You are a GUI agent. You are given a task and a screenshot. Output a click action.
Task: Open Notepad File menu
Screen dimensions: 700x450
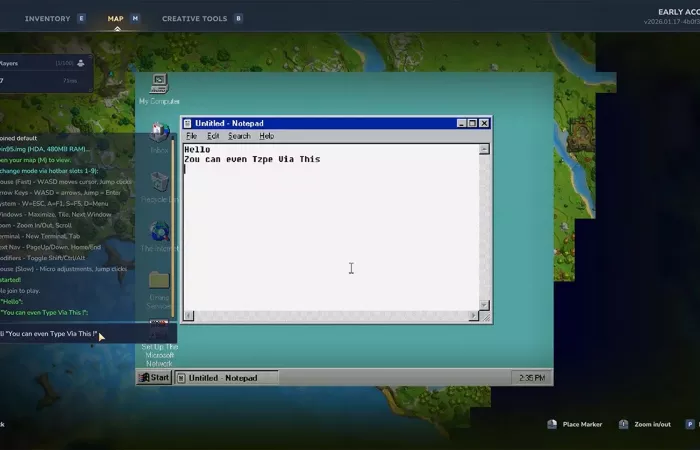pyautogui.click(x=192, y=136)
